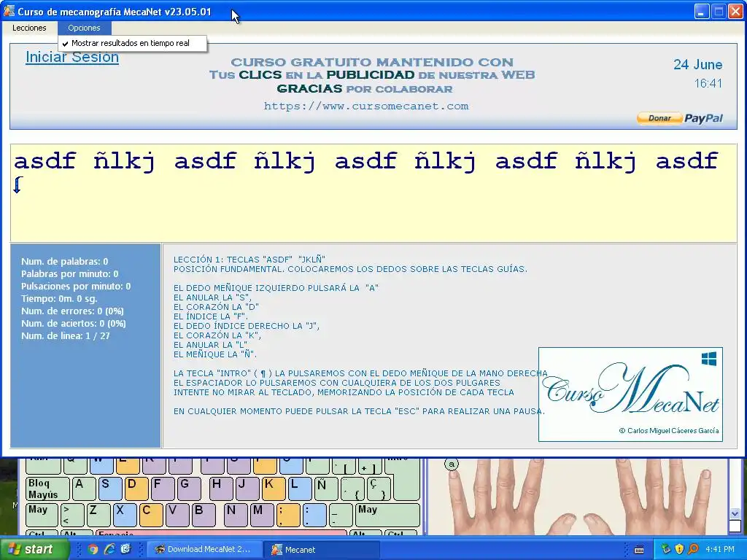This screenshot has height=560, width=747.
Task: Click the '24 June' date text
Action: [697, 65]
